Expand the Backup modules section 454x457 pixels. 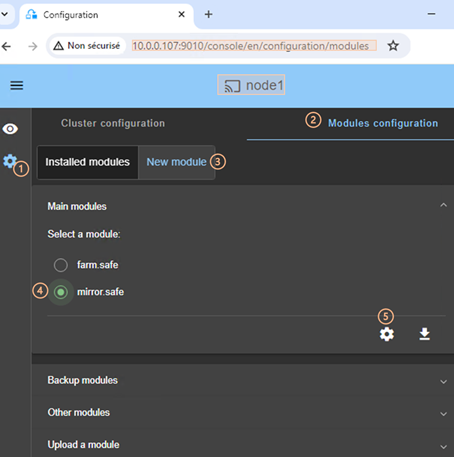point(443,382)
